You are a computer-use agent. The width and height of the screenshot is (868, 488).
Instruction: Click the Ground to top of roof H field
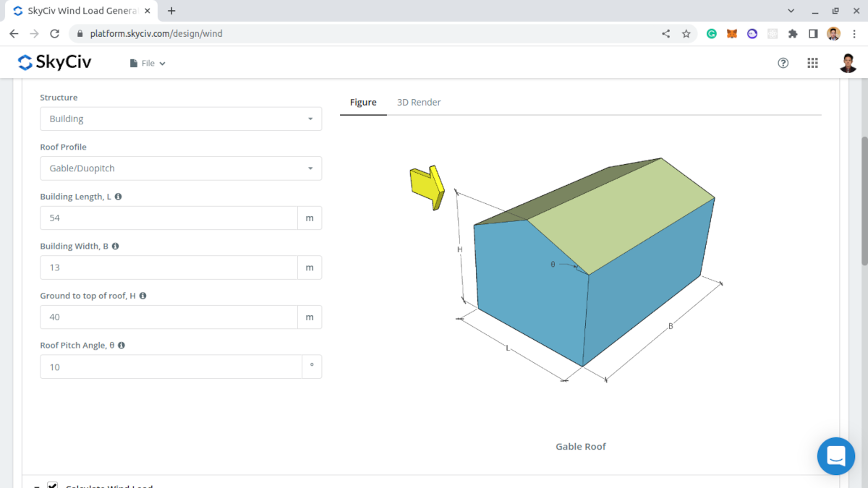coord(169,317)
